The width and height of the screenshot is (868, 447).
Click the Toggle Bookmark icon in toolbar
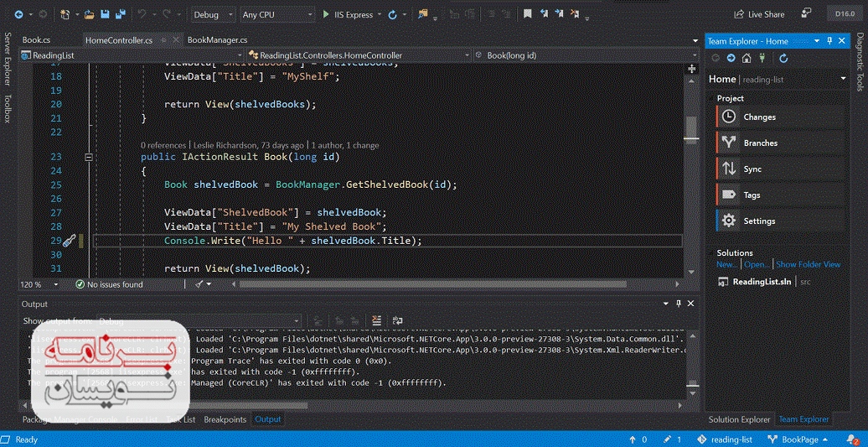pos(527,14)
